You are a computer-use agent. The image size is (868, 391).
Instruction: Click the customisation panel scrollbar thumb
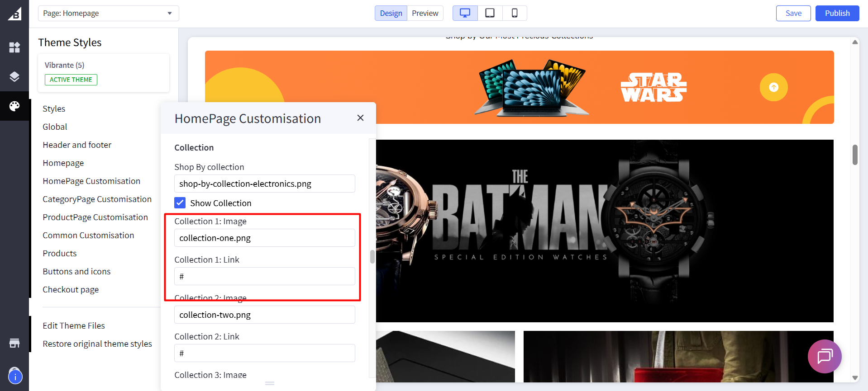pos(372,256)
